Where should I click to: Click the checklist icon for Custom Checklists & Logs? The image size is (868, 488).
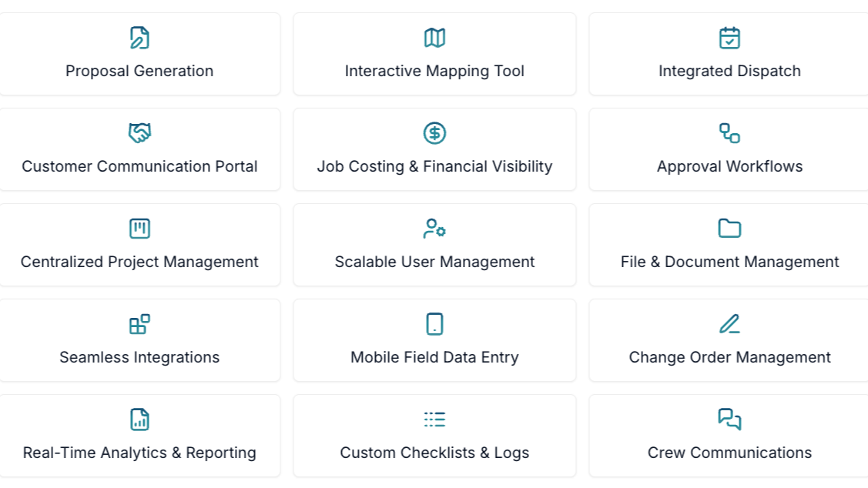pos(434,419)
